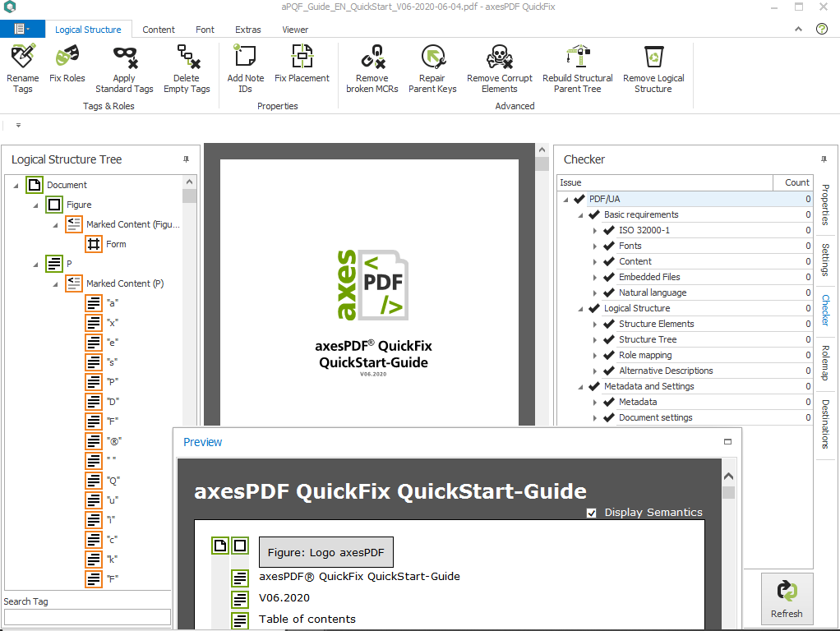Viewport: 840px width, 631px height.
Task: Expand the Fonts checker item
Action: [594, 246]
